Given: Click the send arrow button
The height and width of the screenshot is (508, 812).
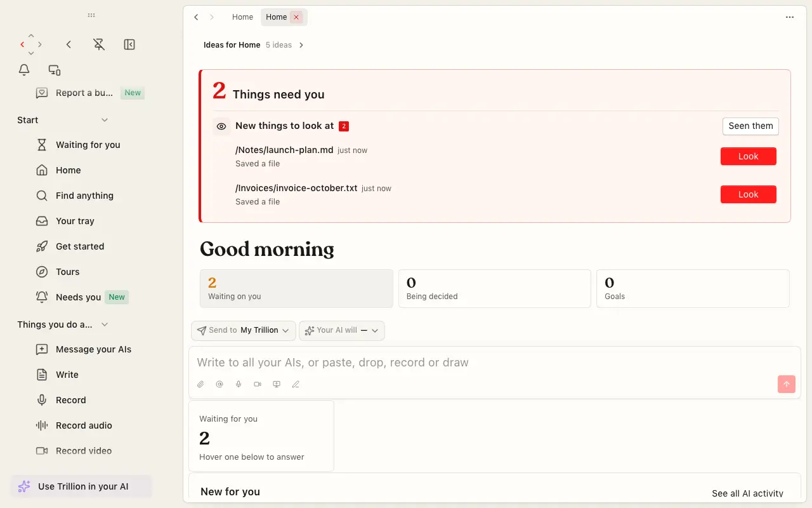Looking at the screenshot, I should point(787,384).
